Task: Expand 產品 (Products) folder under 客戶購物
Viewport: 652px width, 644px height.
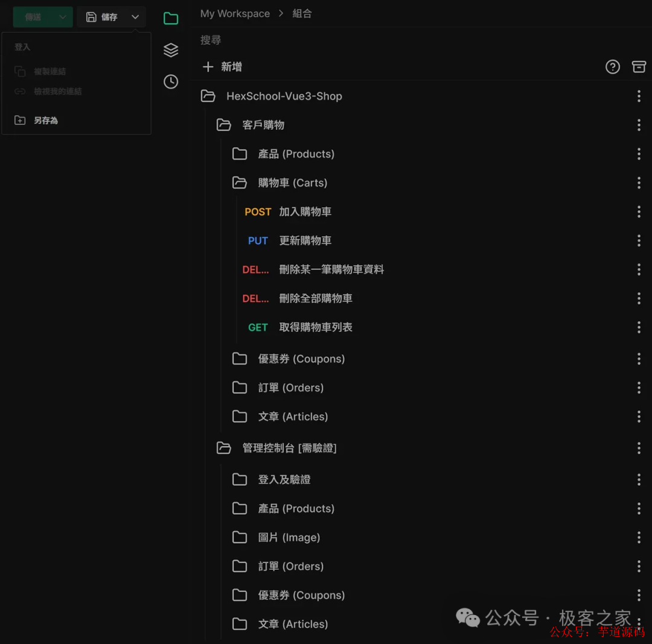Action: [240, 154]
